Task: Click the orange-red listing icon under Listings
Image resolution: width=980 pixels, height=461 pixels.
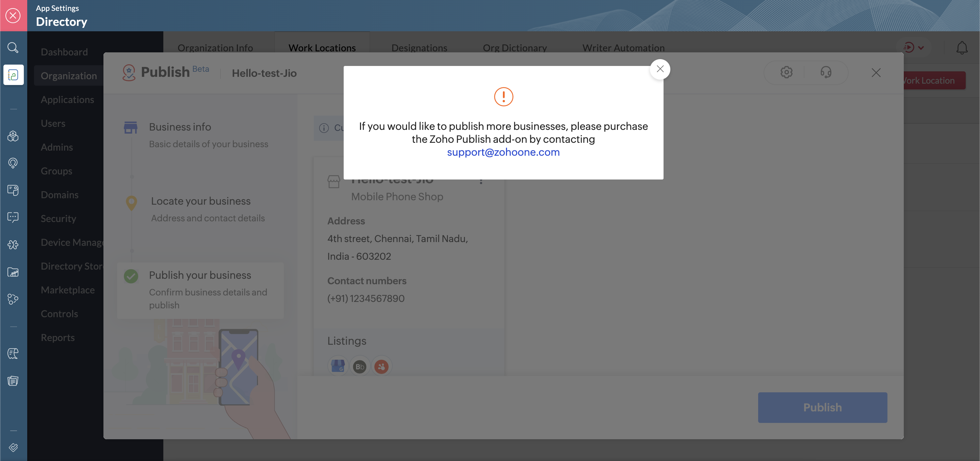Action: click(x=381, y=366)
